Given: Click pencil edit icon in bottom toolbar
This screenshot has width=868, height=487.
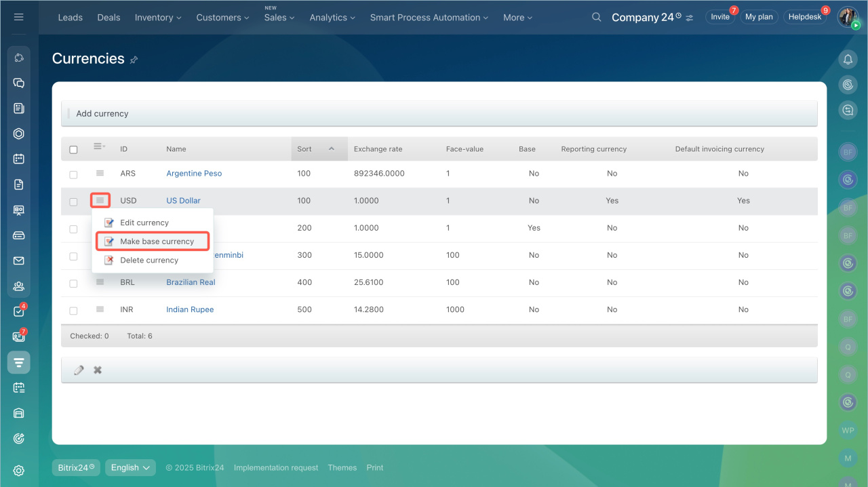Looking at the screenshot, I should [x=79, y=370].
